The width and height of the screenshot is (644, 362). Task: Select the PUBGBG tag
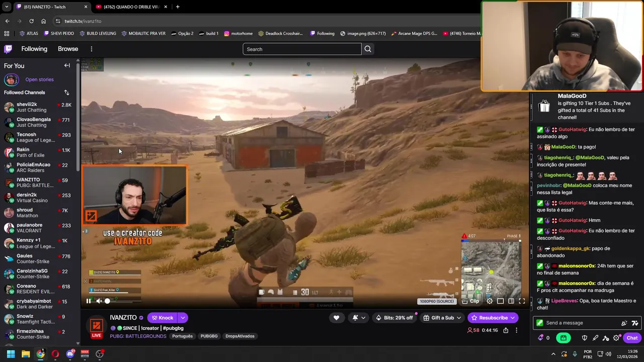pyautogui.click(x=209, y=336)
